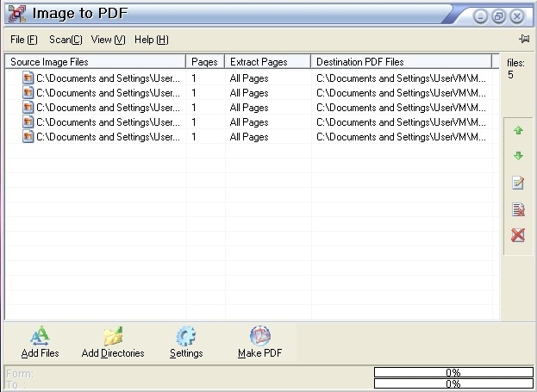Click the Add Files icon
Screen dimensions: 537x392
point(40,335)
